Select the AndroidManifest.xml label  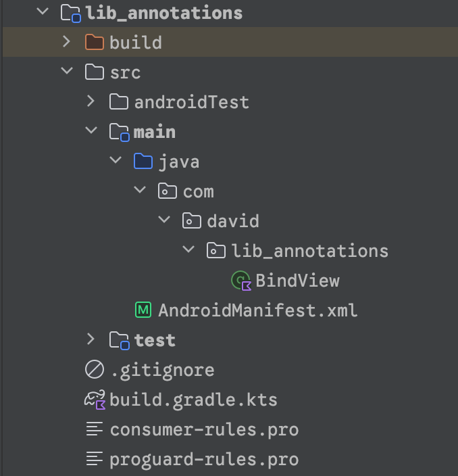click(x=257, y=310)
